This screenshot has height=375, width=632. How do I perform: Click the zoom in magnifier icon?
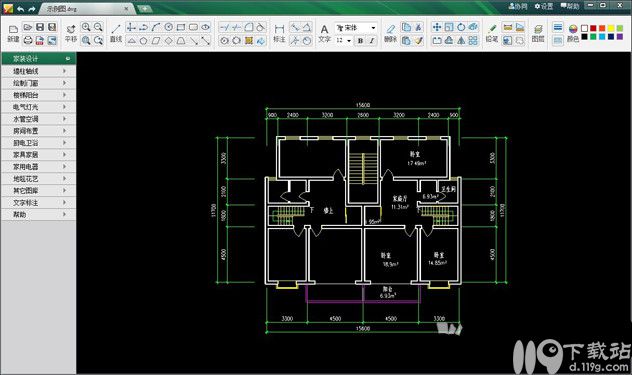click(x=86, y=27)
